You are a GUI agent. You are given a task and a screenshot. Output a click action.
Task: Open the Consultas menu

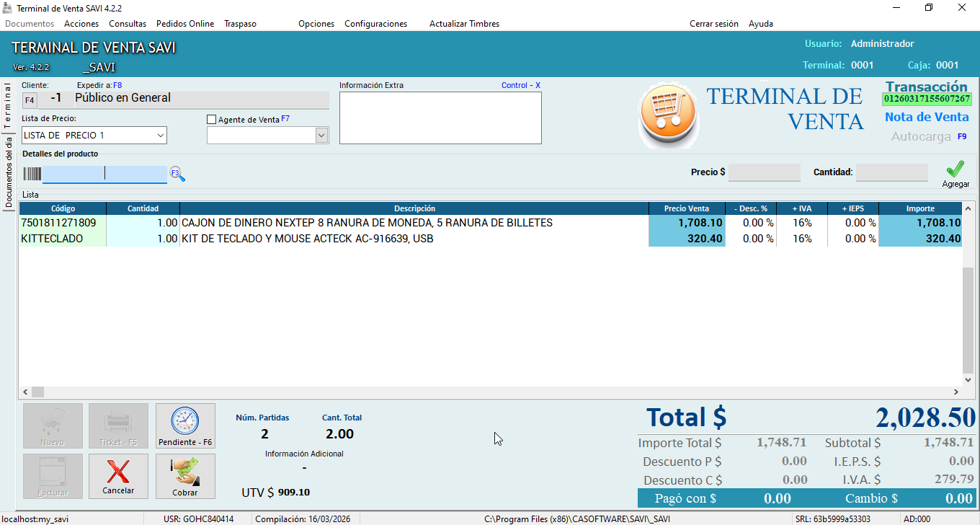click(x=127, y=23)
